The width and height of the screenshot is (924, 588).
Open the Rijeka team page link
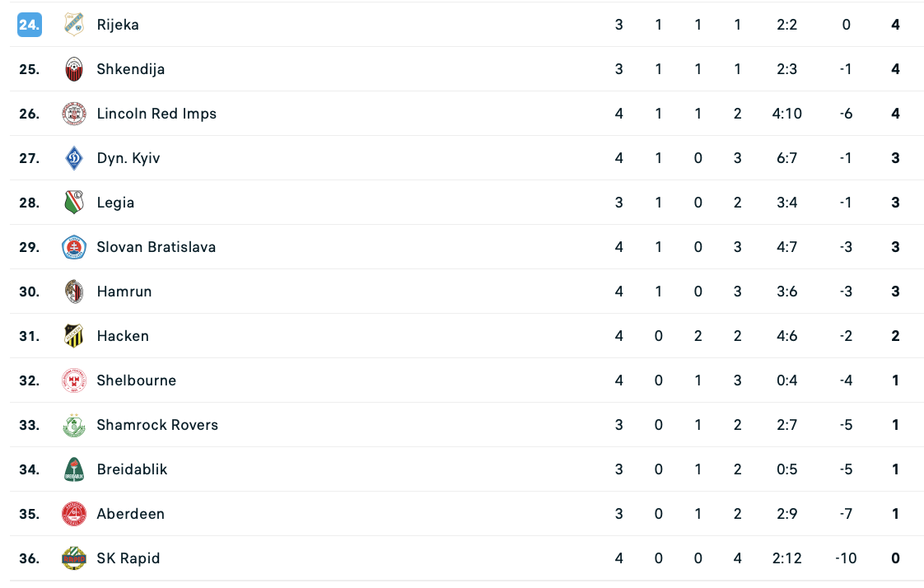tap(118, 25)
